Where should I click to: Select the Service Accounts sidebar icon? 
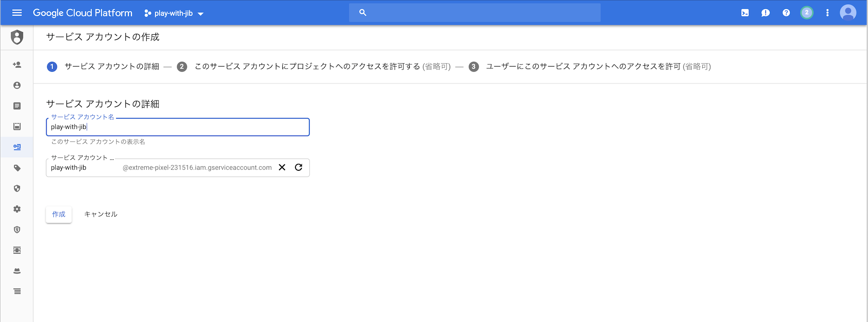17,147
